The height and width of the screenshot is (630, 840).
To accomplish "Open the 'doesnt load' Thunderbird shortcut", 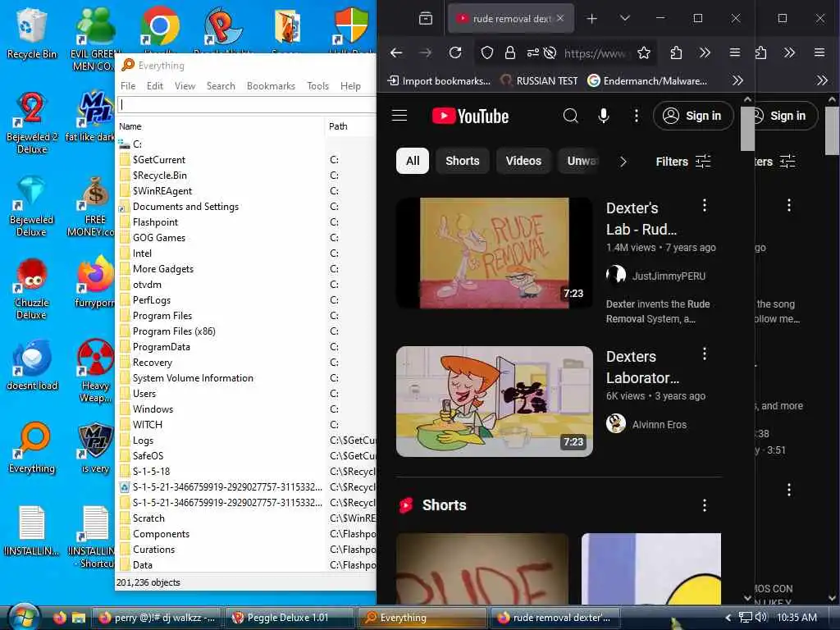I will point(31,365).
